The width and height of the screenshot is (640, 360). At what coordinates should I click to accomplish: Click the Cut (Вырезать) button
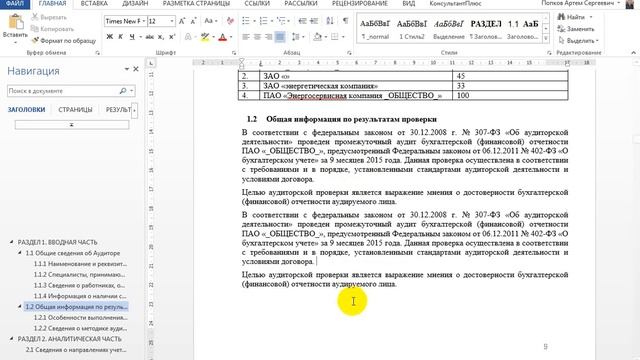(49, 18)
